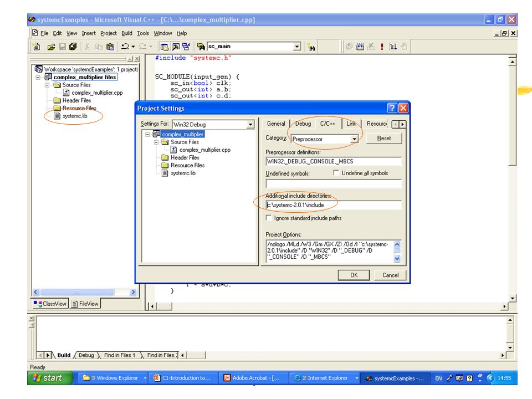Open the Category Preprocessor dropdown
The width and height of the screenshot is (532, 399).
(x=354, y=139)
